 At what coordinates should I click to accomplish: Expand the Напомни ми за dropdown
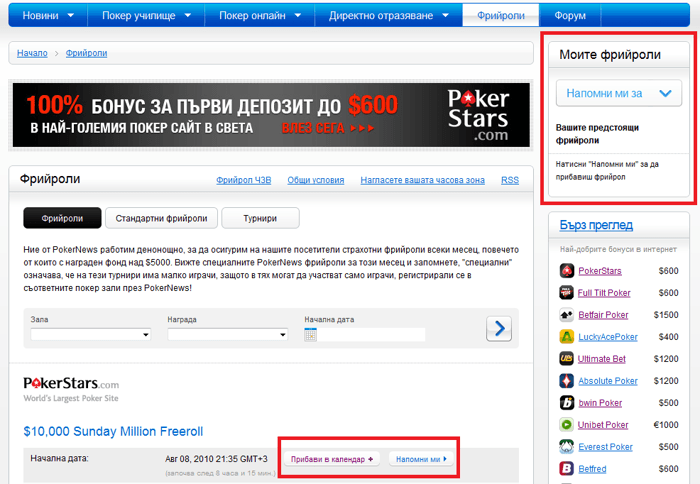click(x=619, y=93)
